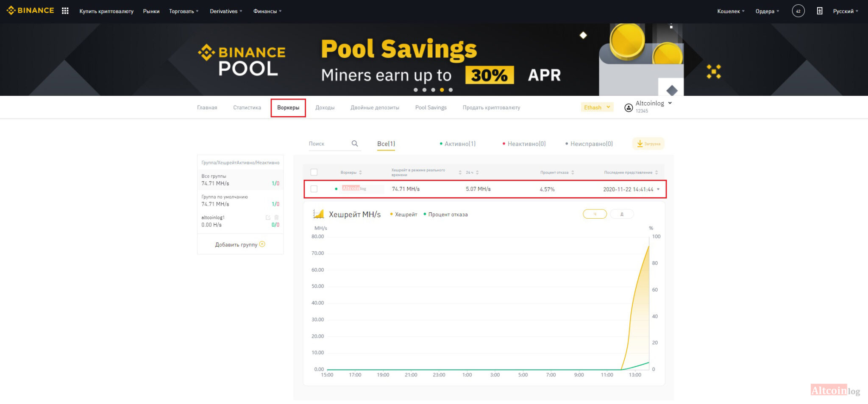
Task: Expand the chevron on the worker row date
Action: pyautogui.click(x=658, y=189)
